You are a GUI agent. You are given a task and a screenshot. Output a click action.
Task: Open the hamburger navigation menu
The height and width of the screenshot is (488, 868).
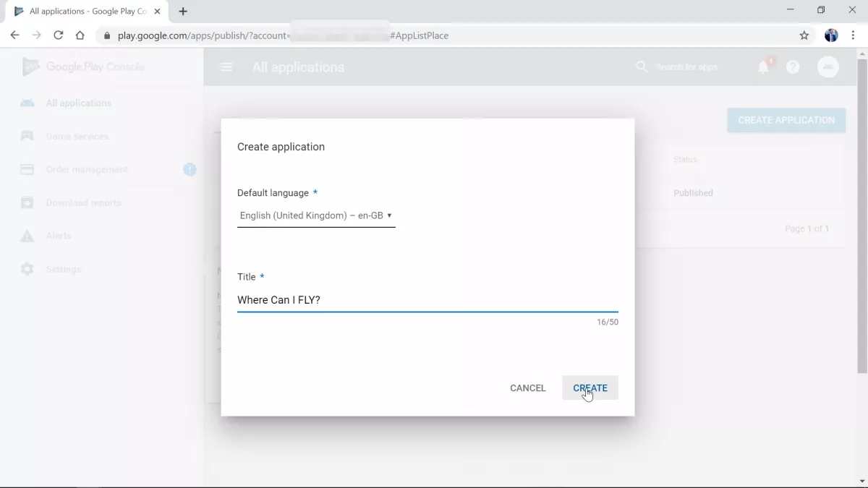(x=226, y=67)
